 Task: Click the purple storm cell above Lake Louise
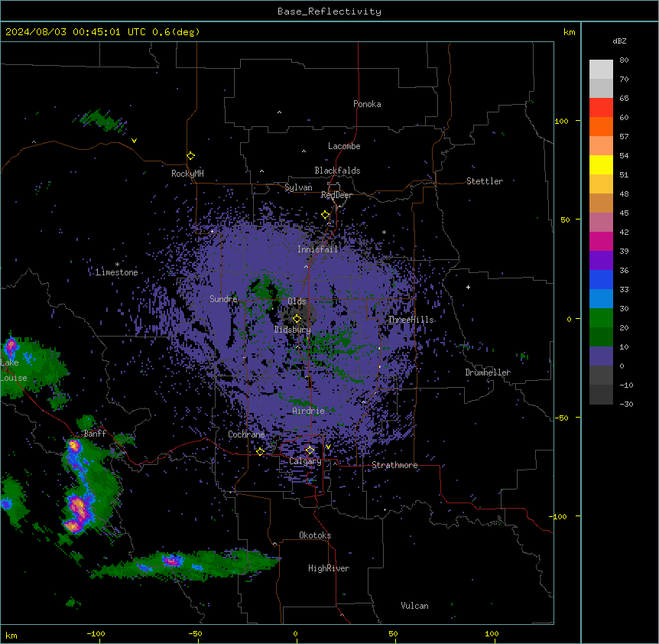pos(11,346)
